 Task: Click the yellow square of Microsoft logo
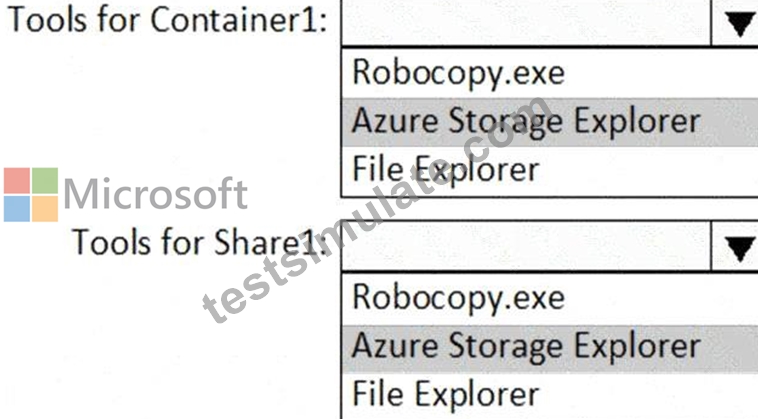click(44, 208)
